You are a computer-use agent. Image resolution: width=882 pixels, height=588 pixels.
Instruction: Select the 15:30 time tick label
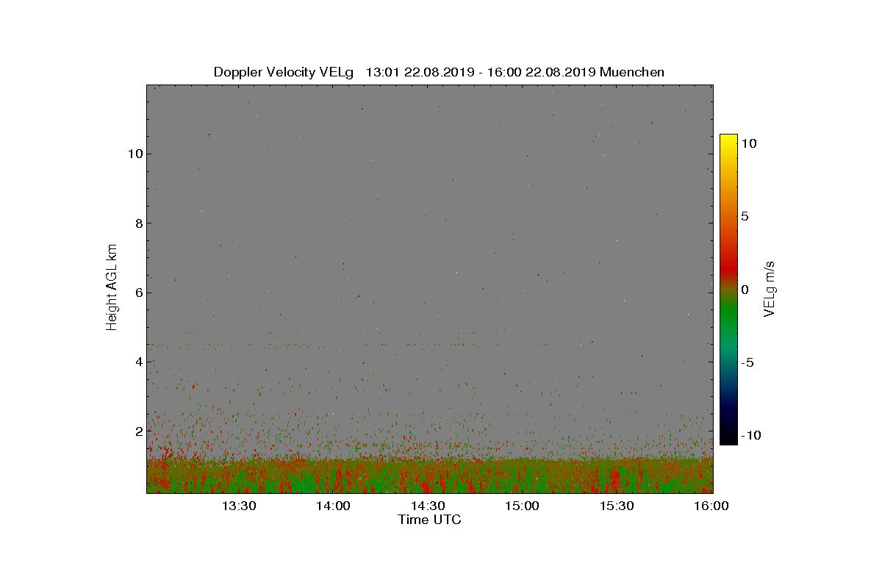click(617, 506)
